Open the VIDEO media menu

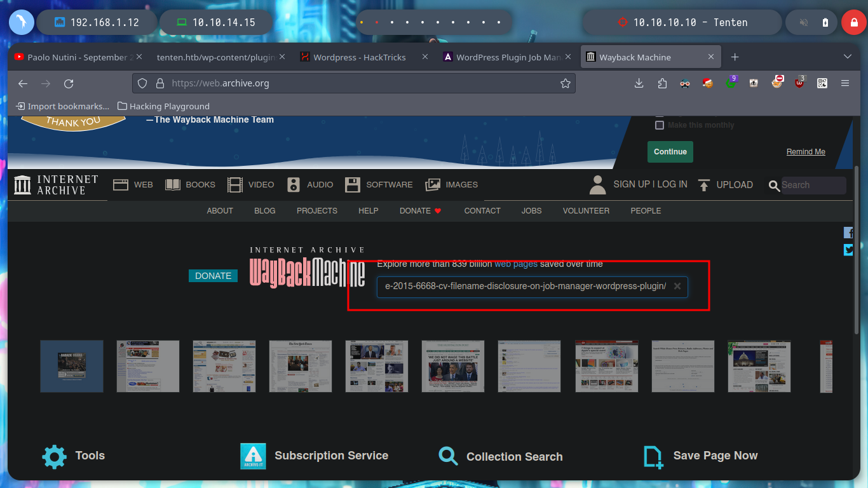(x=250, y=185)
